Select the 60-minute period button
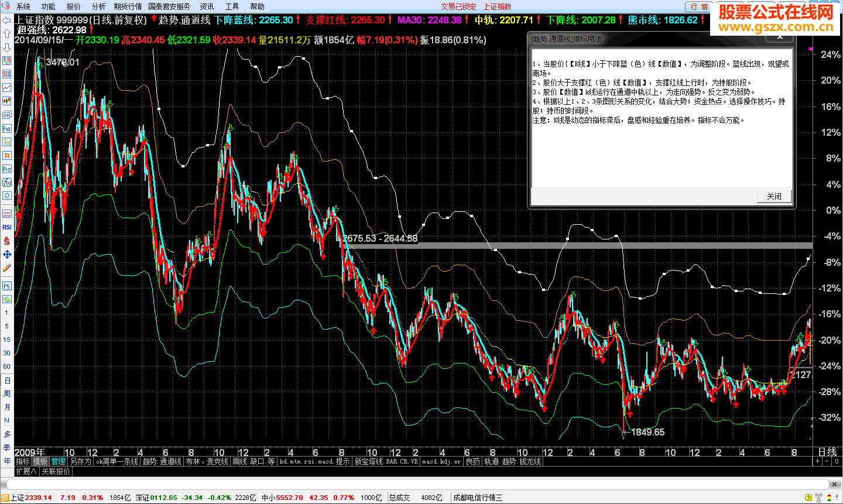Screen dimensions: 843x504 click(7, 366)
